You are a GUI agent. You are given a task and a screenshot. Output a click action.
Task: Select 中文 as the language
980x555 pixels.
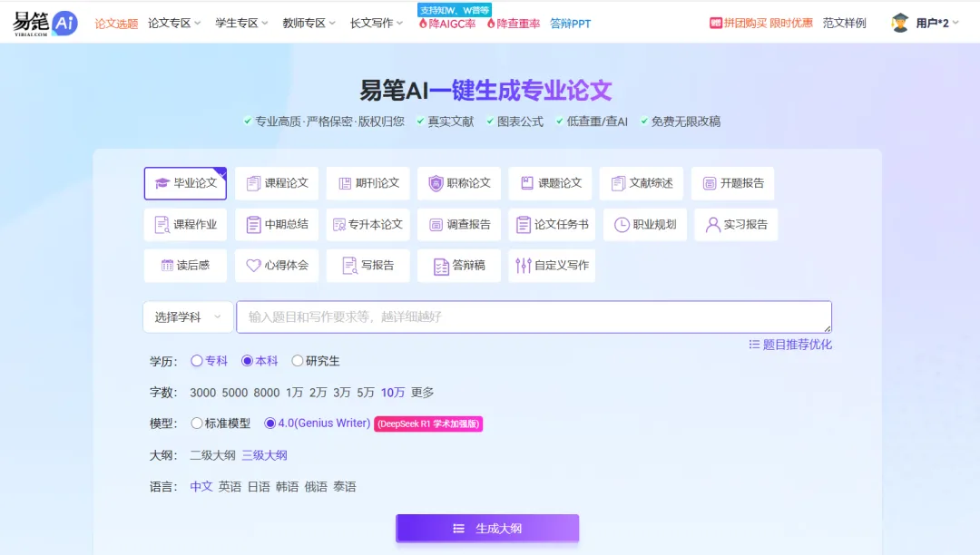pyautogui.click(x=201, y=486)
